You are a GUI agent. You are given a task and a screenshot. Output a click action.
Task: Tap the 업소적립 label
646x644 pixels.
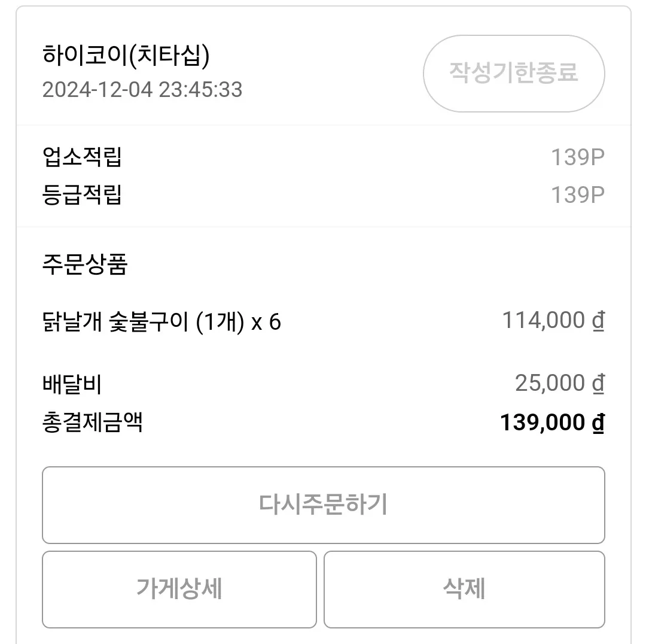point(82,157)
